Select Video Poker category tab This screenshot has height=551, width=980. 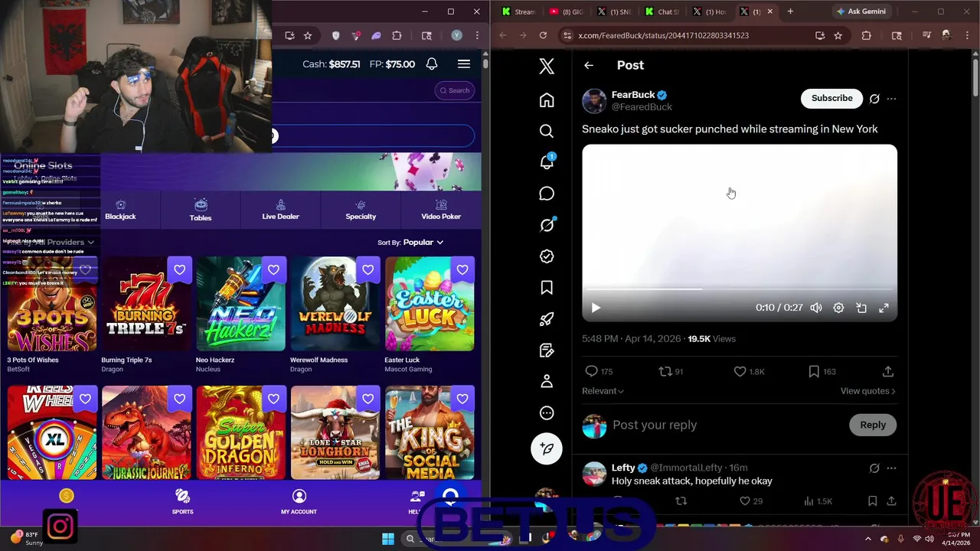(441, 210)
